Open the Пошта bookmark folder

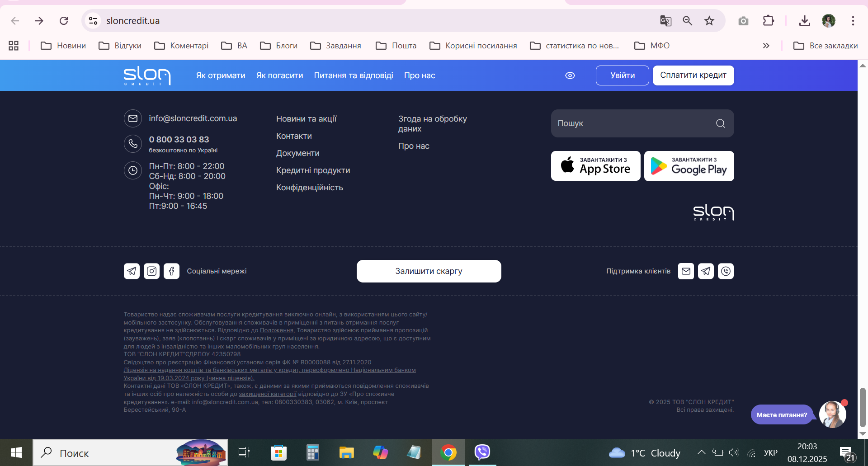tap(396, 46)
